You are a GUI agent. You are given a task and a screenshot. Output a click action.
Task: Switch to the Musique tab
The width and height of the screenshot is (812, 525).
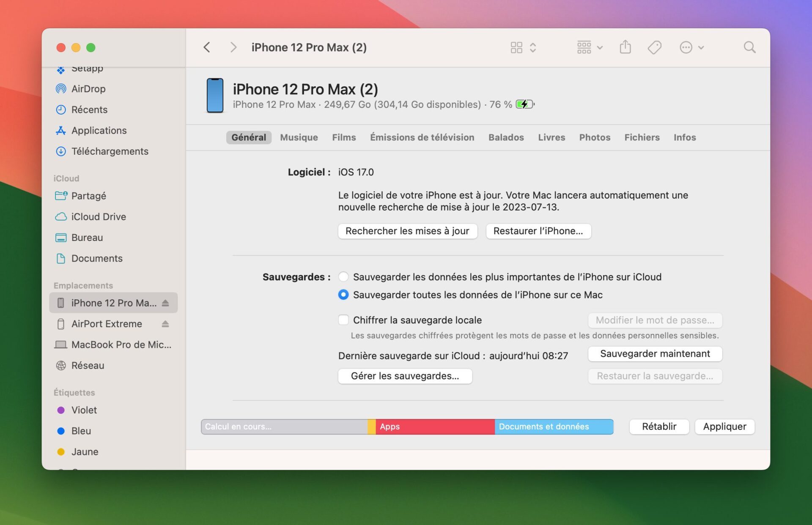tap(299, 137)
